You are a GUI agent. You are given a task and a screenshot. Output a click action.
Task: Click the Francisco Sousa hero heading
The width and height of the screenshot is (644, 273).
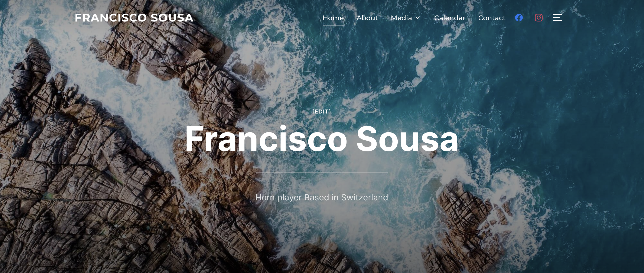point(322,139)
